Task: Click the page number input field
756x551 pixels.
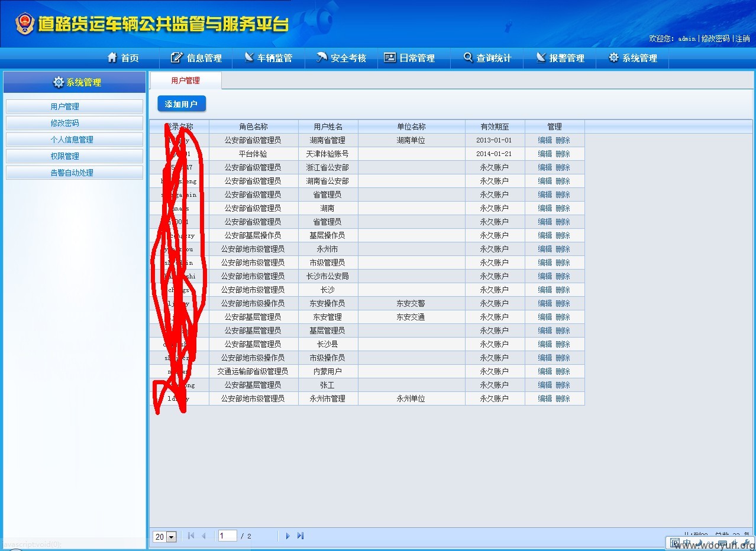Action: pos(228,536)
